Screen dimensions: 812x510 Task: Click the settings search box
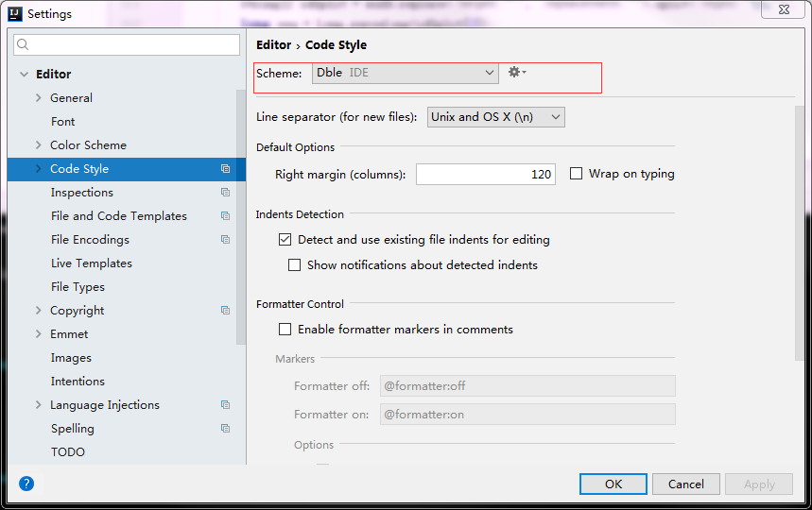[x=128, y=45]
